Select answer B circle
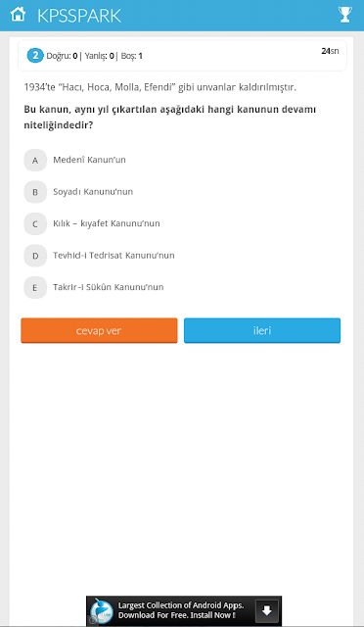364x627 pixels. click(x=35, y=192)
